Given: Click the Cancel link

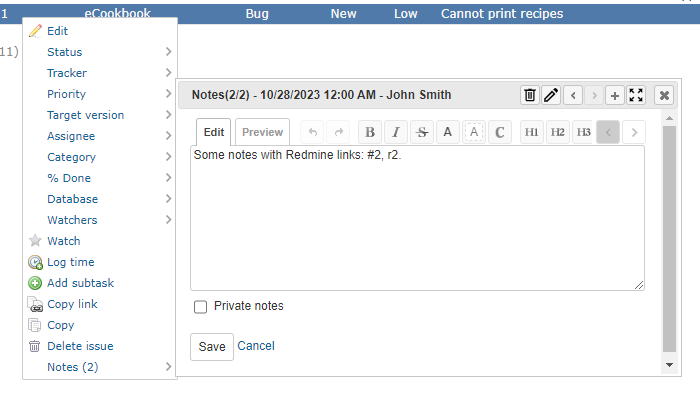Looking at the screenshot, I should click(x=256, y=346).
